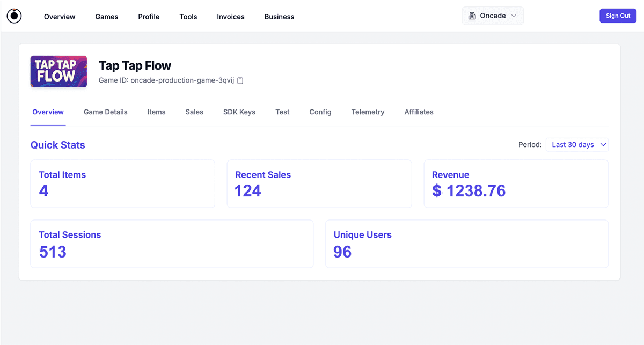Select the Items tab
This screenshot has height=345, width=644.
click(x=156, y=112)
